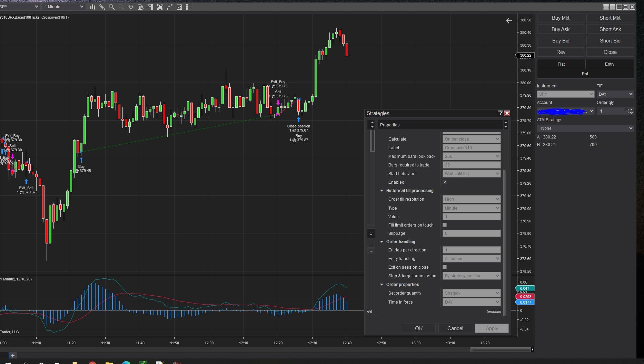The height and width of the screenshot is (364, 644).
Task: Increase Order qty with the stepper
Action: point(632,109)
